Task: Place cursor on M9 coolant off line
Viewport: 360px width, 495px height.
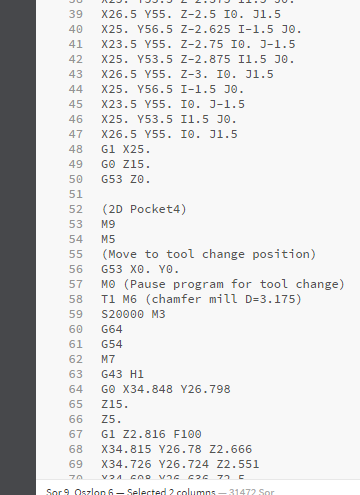Action: [x=108, y=224]
